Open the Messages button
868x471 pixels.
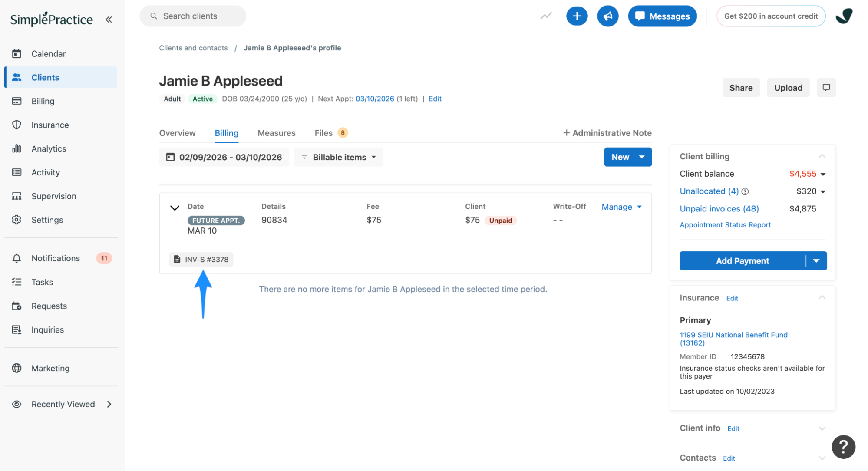(x=662, y=16)
